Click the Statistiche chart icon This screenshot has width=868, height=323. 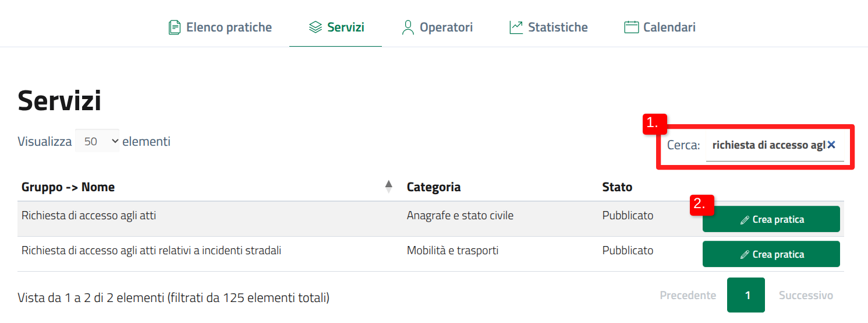(x=516, y=27)
